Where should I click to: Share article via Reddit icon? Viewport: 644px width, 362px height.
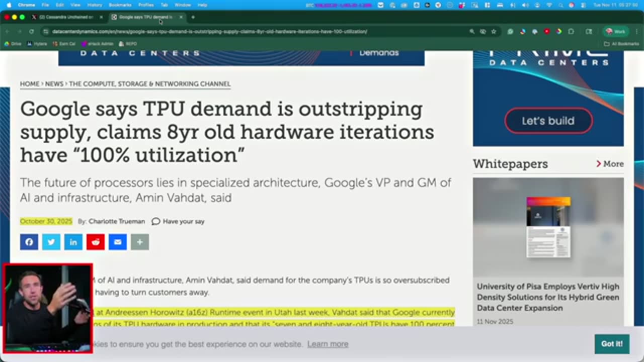click(x=96, y=242)
